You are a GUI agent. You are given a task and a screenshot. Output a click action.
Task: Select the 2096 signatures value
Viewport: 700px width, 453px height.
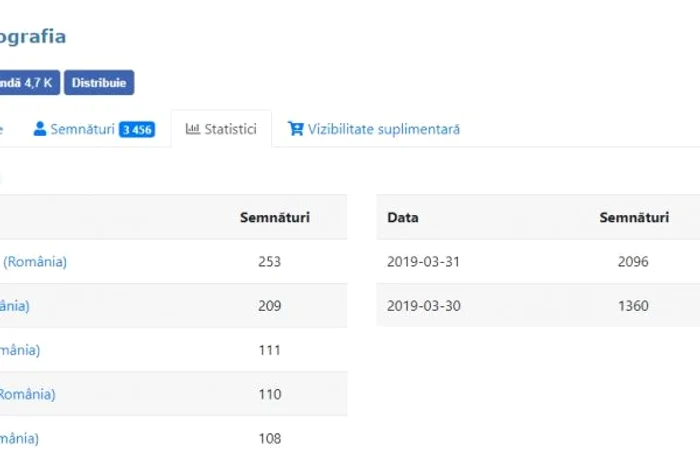pos(633,262)
